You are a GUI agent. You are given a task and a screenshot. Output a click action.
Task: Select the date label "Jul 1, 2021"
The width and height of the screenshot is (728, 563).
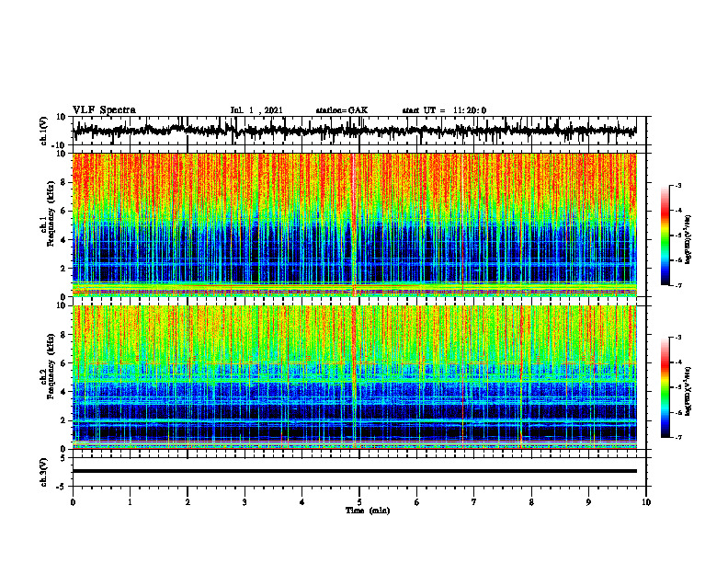(256, 110)
